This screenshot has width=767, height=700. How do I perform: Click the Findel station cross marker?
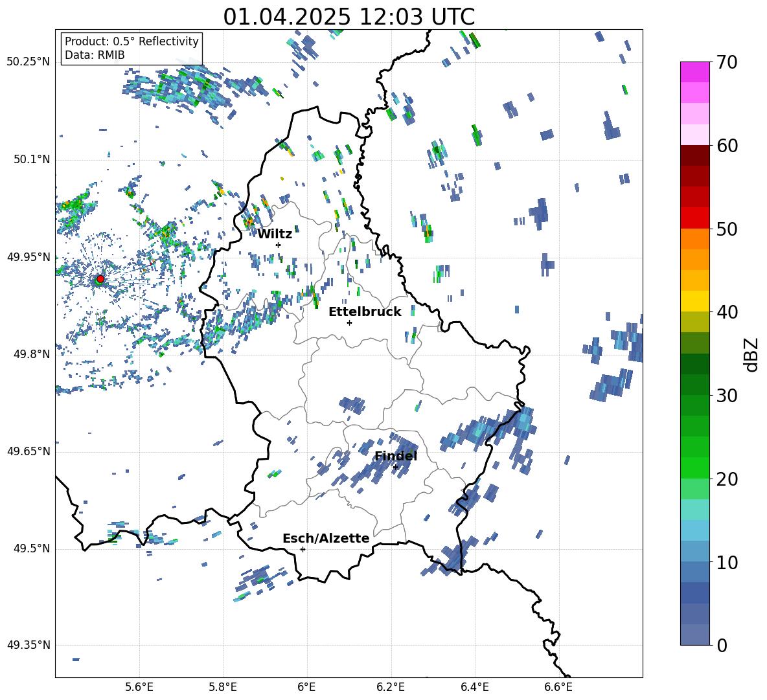pos(395,468)
